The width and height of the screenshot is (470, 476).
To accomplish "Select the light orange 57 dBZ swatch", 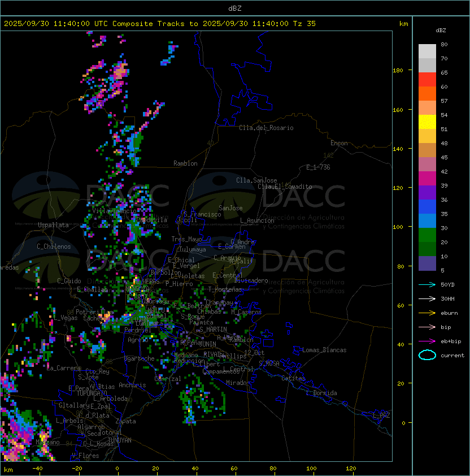I will click(427, 108).
